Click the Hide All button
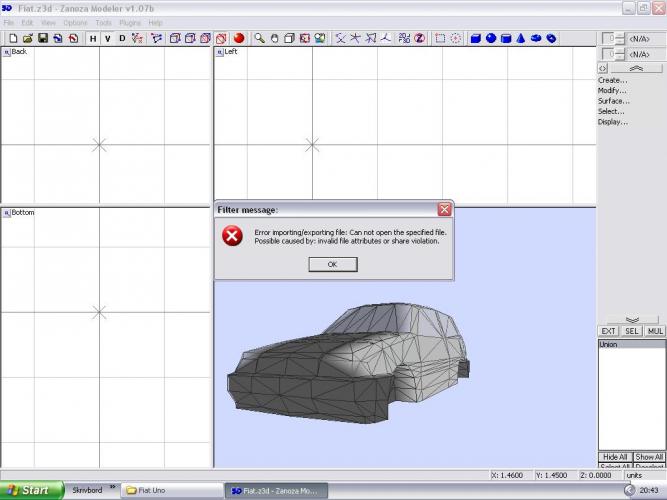This screenshot has height=500, width=667. pos(614,456)
